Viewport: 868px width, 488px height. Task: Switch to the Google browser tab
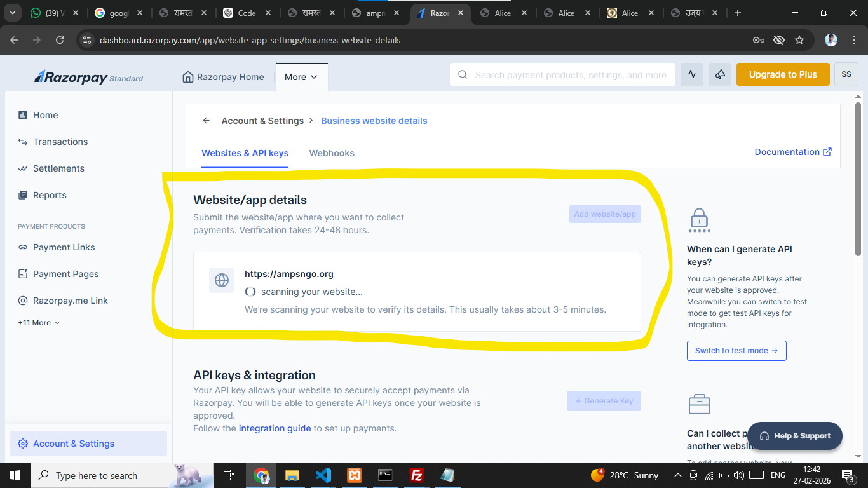118,13
